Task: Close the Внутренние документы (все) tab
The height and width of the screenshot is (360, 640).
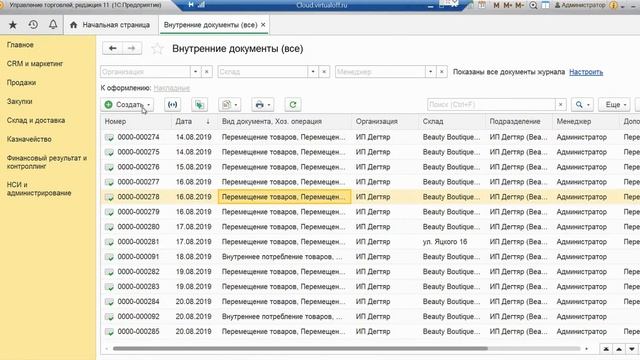Action: tap(263, 25)
